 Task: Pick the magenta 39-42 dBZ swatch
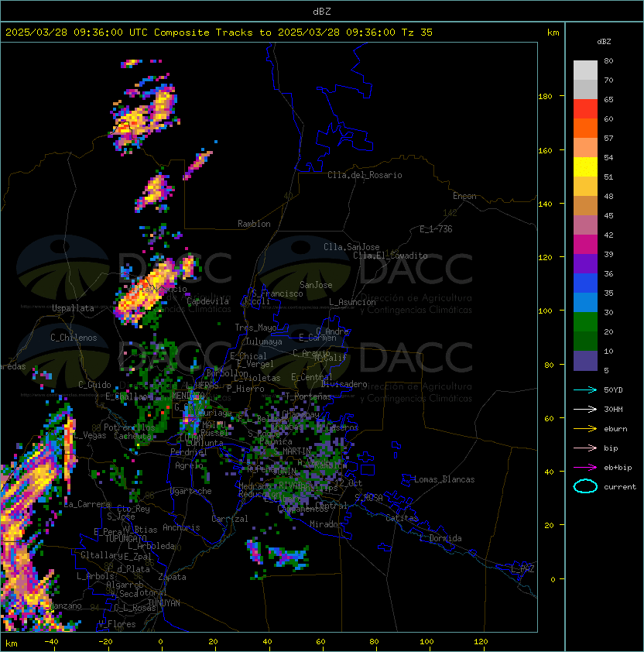[585, 245]
